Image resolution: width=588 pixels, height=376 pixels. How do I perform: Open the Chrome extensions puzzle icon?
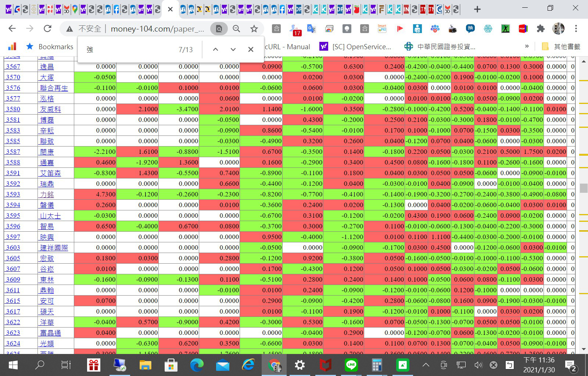541,29
